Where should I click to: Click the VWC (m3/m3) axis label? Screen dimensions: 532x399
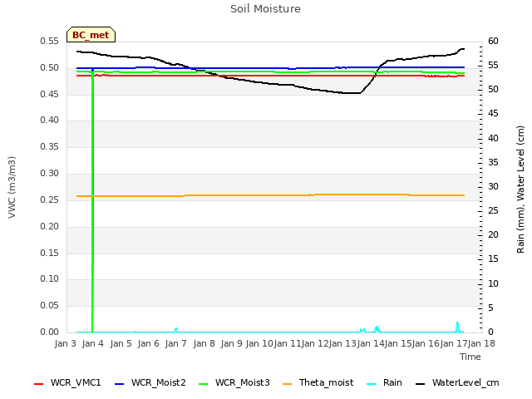(12, 187)
